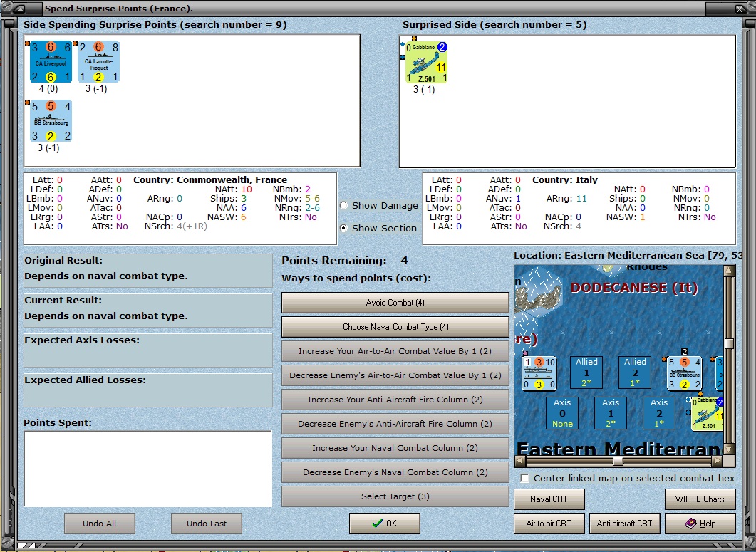Click the Undo Last button

coord(207,523)
